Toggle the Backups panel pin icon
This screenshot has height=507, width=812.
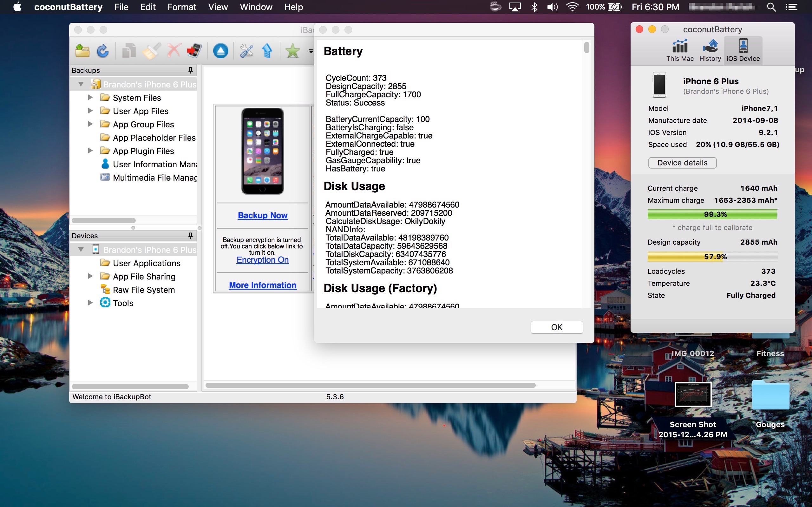[190, 70]
